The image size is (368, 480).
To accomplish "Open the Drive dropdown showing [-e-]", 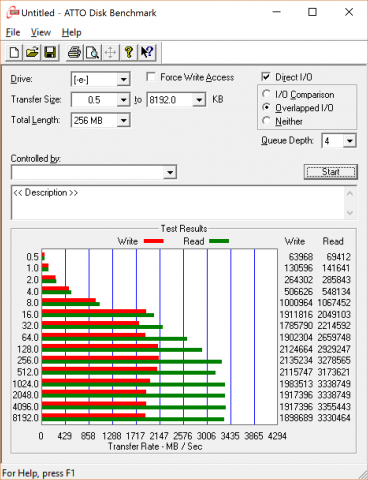I will 123,80.
